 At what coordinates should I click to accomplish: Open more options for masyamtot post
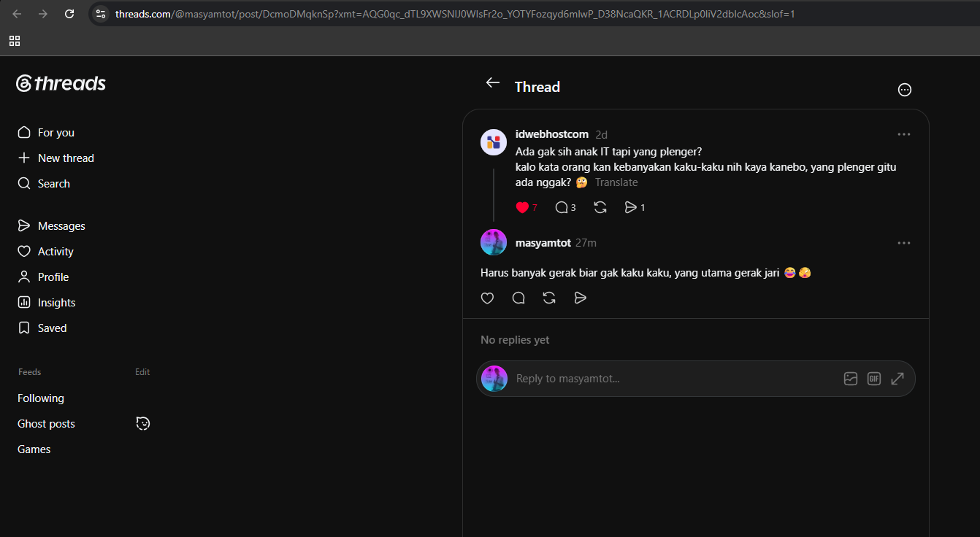(904, 243)
